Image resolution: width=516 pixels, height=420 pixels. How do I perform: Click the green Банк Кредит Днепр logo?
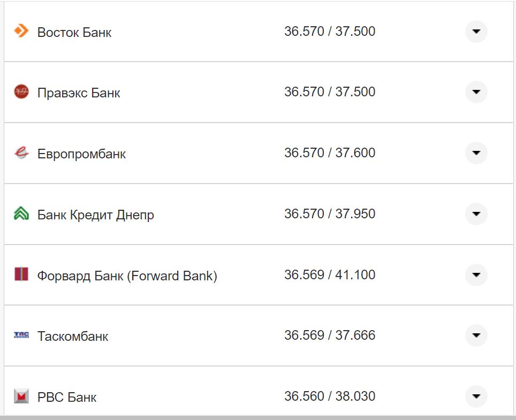pos(21,214)
